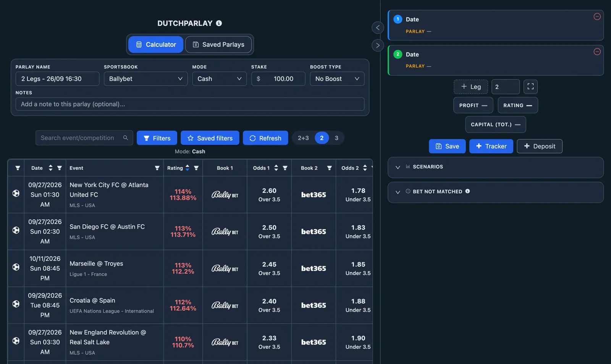Edit the Parlay Name field
This screenshot has width=611, height=364.
pyautogui.click(x=57, y=79)
